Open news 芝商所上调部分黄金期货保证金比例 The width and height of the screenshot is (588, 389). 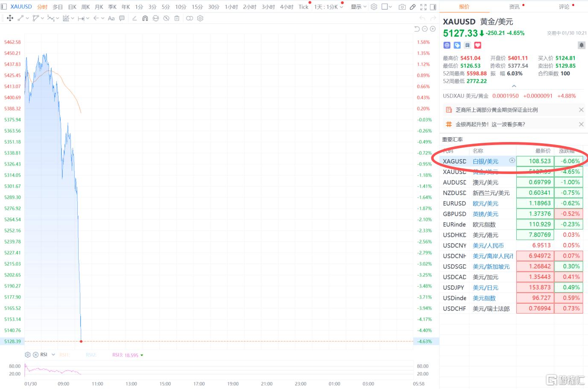click(x=497, y=110)
